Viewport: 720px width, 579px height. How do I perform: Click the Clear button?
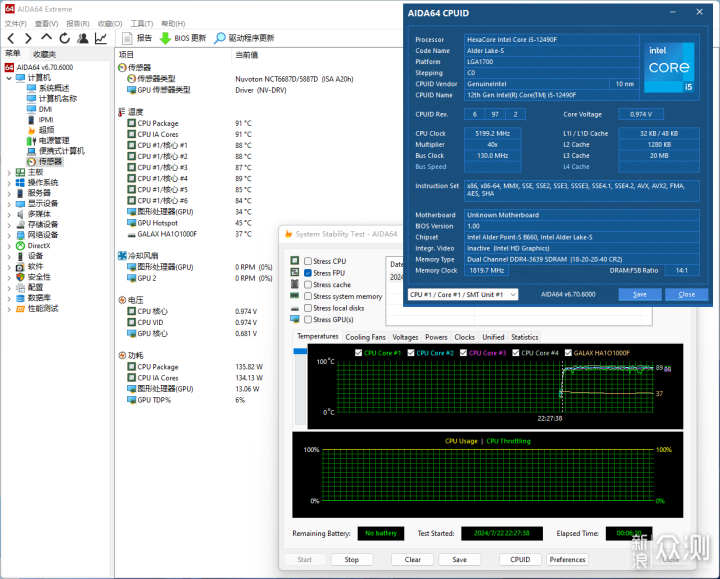(412, 560)
